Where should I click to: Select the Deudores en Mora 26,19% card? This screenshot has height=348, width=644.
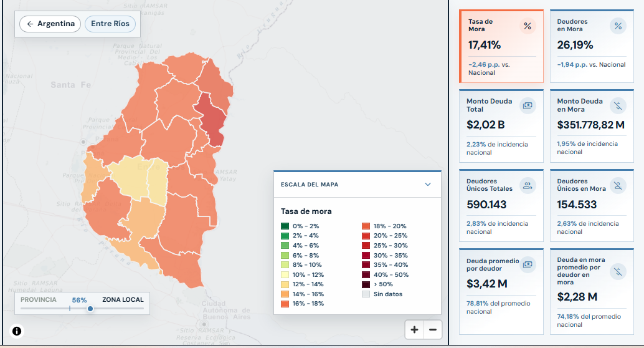[x=592, y=46]
